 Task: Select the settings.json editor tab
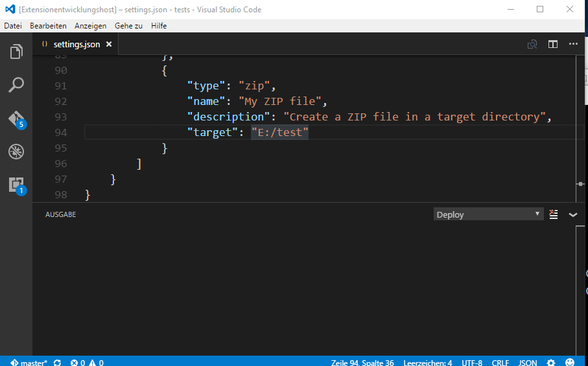point(76,44)
